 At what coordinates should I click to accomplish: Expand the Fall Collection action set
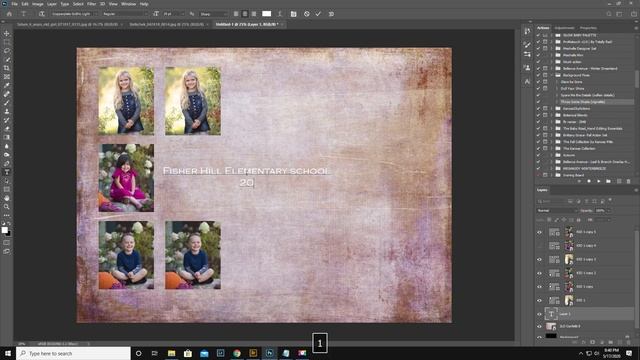[x=552, y=142]
